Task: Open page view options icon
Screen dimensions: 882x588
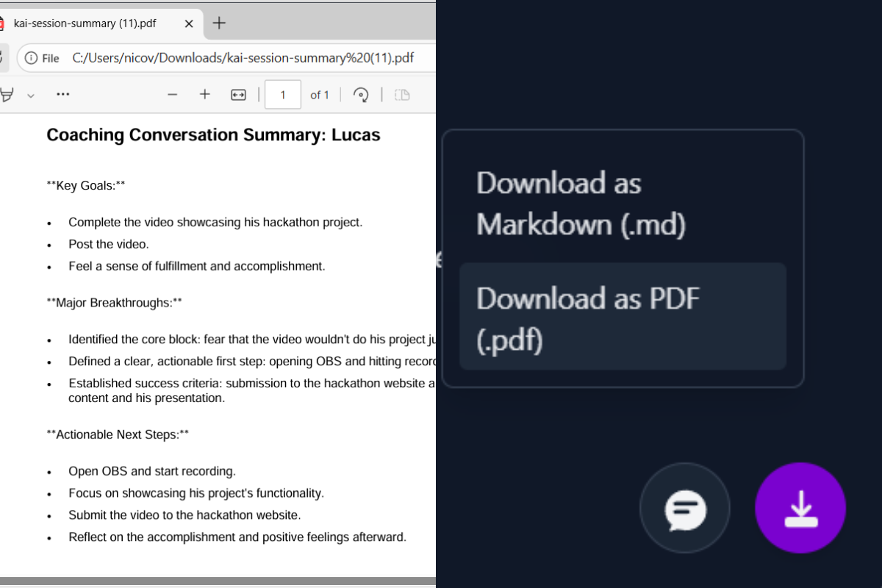Action: (402, 95)
